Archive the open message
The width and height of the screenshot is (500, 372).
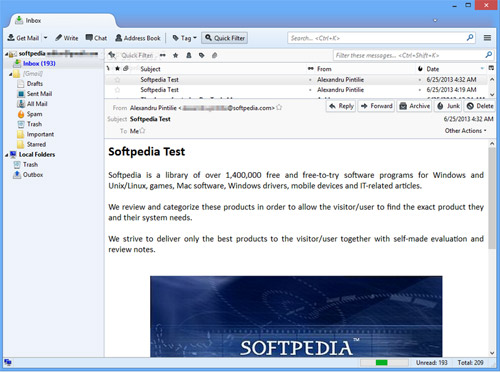point(414,106)
